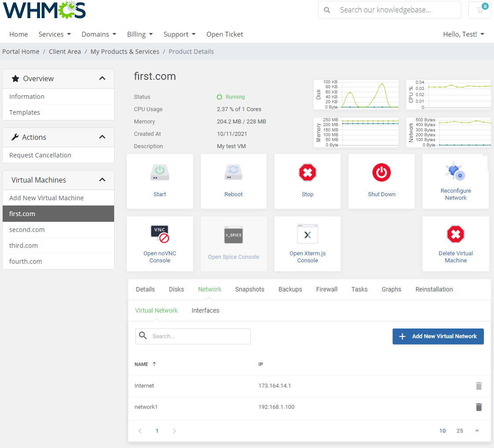The height and width of the screenshot is (448, 494).
Task: Click the Start VM icon
Action: coord(160,172)
